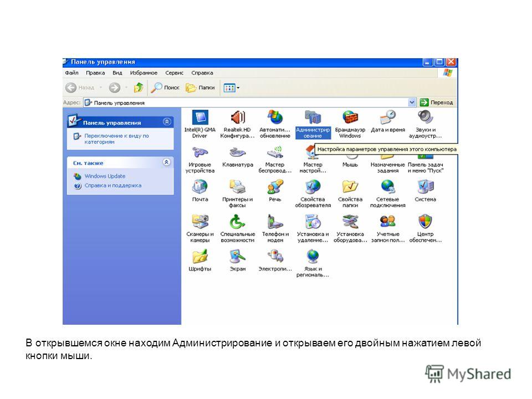
Task: Open the Избранное menu
Action: pyautogui.click(x=144, y=73)
